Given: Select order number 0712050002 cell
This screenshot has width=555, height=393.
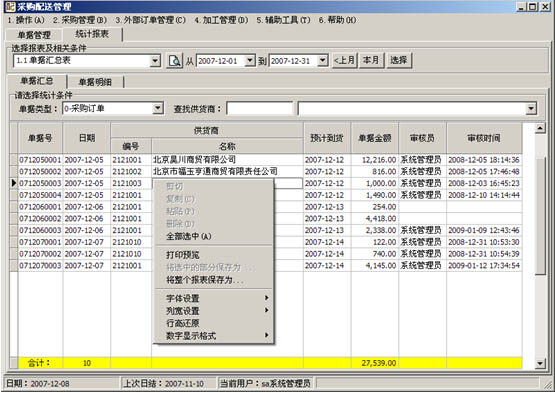Looking at the screenshot, I should tap(40, 171).
